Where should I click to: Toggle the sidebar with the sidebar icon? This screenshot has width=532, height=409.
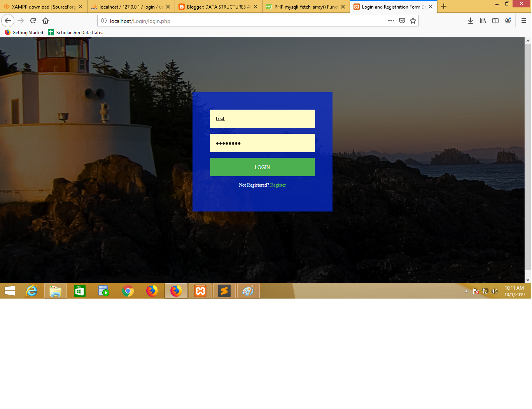[x=495, y=21]
